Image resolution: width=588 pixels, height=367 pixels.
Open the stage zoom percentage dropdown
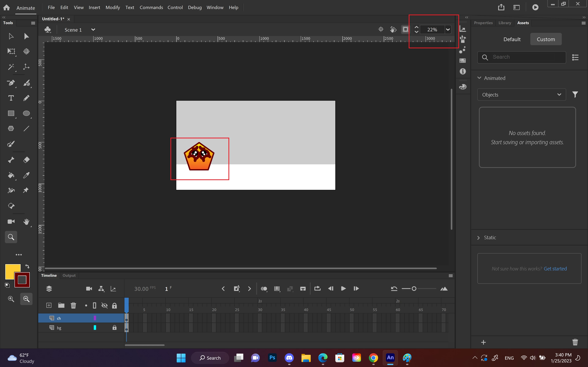(448, 30)
